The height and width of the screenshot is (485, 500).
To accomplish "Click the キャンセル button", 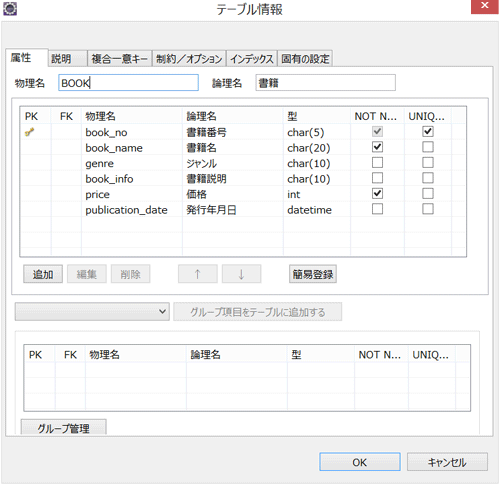I will (447, 462).
